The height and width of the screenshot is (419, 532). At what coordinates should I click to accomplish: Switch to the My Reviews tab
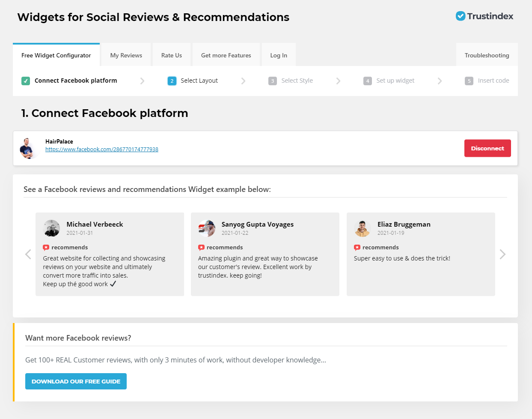[x=126, y=55]
